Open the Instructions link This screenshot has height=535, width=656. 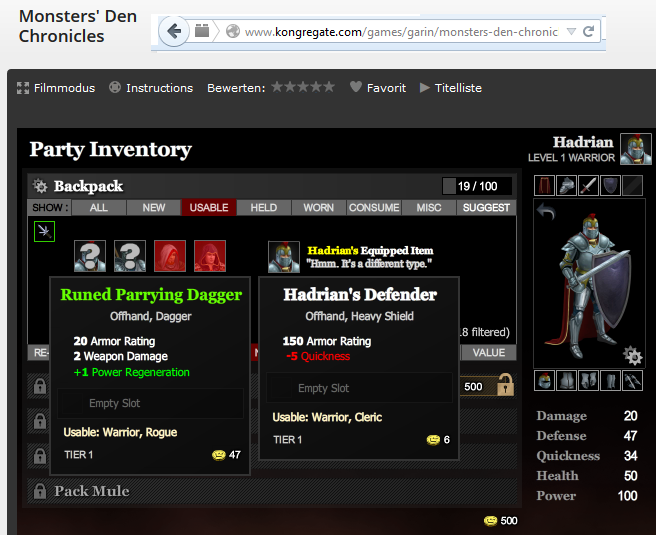click(x=158, y=88)
